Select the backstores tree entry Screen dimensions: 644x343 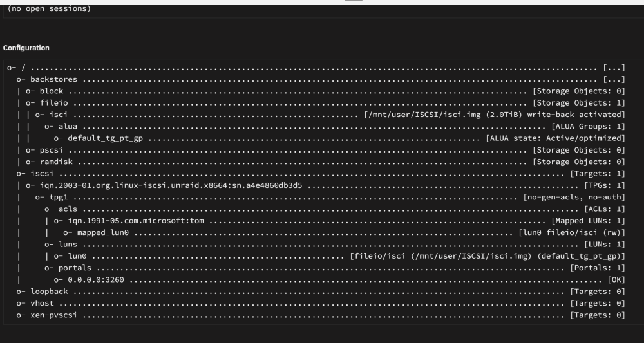pyautogui.click(x=54, y=79)
